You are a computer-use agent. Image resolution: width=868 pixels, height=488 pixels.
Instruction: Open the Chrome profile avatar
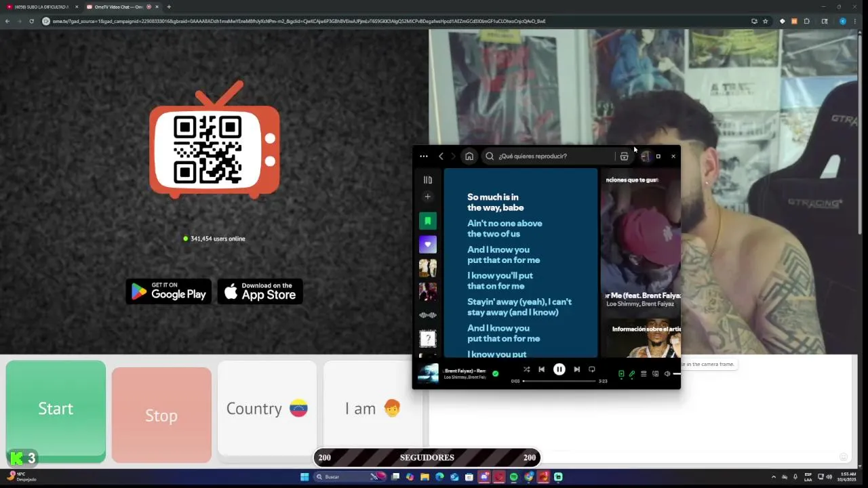[843, 21]
